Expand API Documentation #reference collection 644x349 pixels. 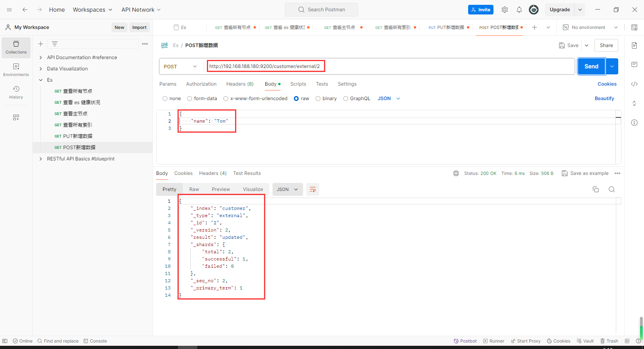pos(41,57)
